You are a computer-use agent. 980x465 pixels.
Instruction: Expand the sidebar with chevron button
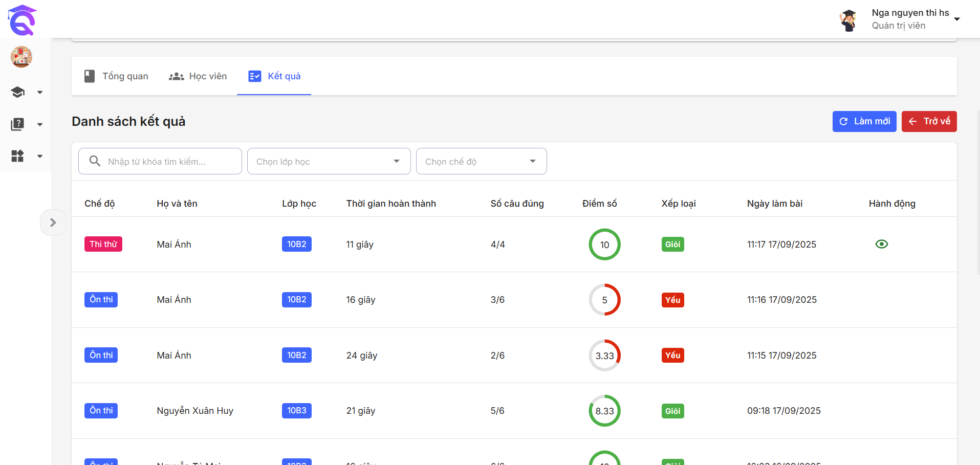click(x=53, y=223)
